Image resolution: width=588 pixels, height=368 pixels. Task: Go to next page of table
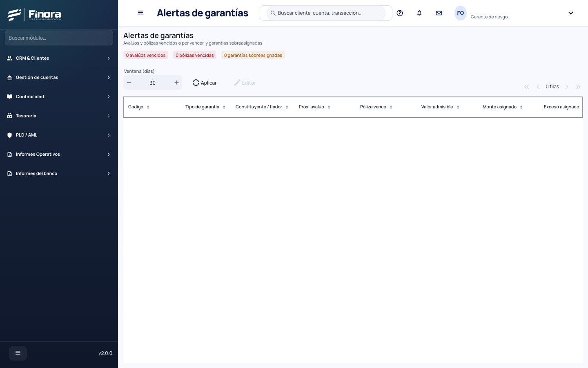(567, 87)
